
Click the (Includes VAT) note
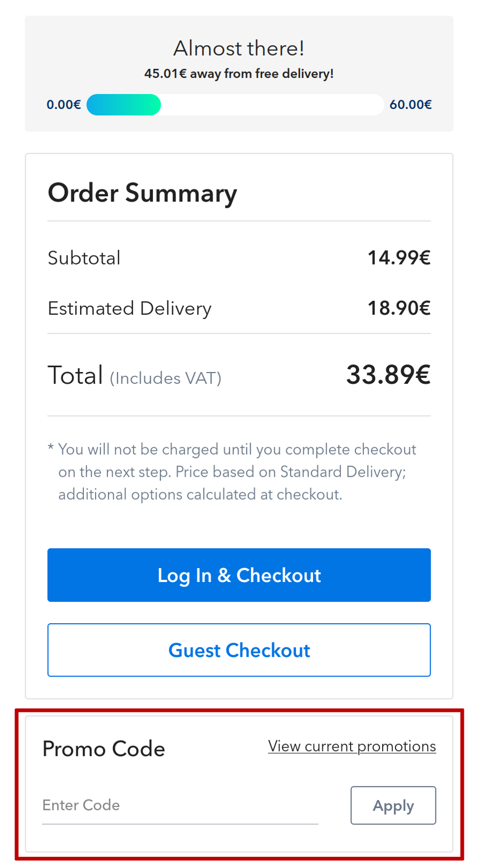[166, 378]
